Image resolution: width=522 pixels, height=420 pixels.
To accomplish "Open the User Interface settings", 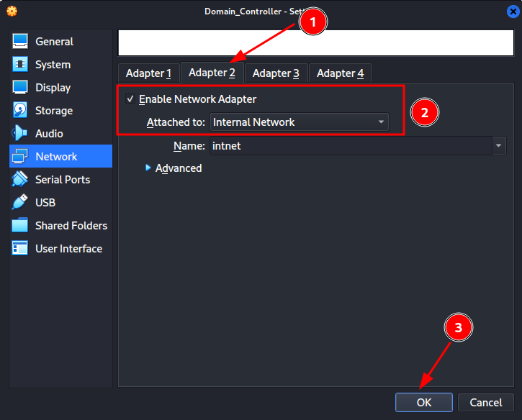I will click(61, 248).
